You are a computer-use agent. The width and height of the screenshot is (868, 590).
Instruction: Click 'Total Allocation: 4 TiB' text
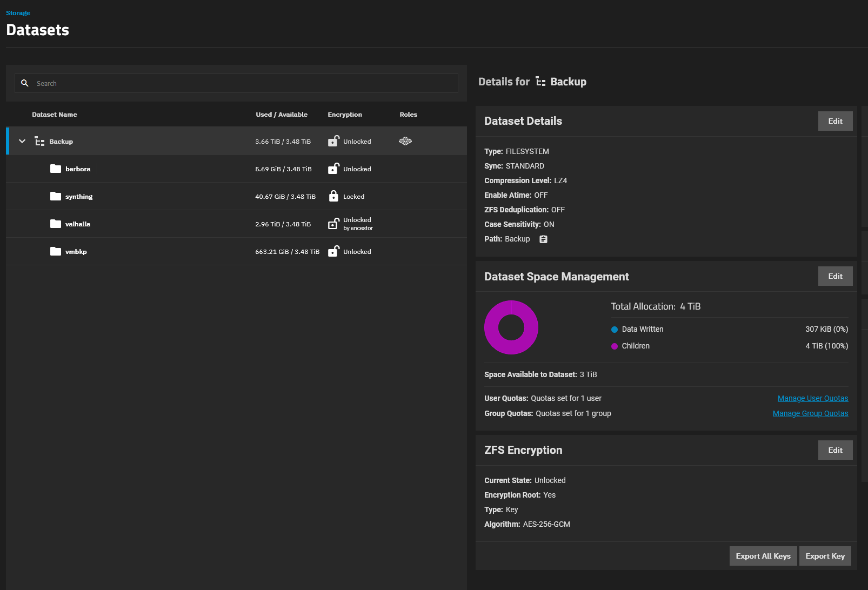656,306
